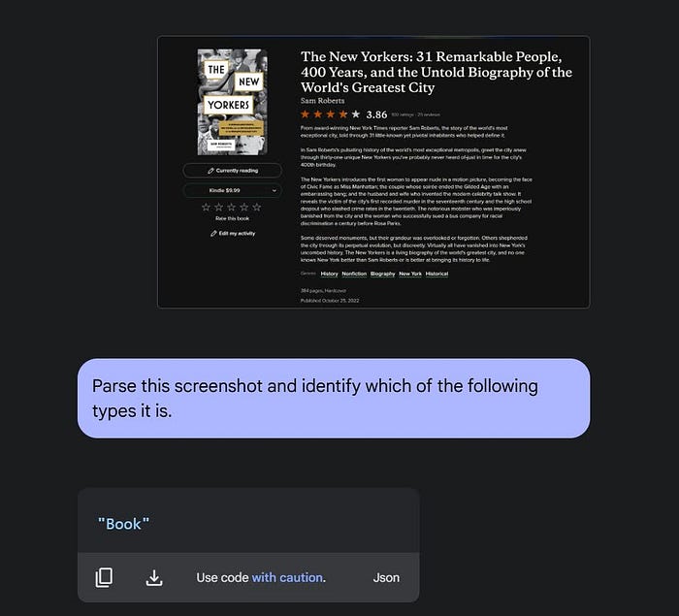Click the 3.86 average rating score
This screenshot has height=616, width=679.
point(376,114)
